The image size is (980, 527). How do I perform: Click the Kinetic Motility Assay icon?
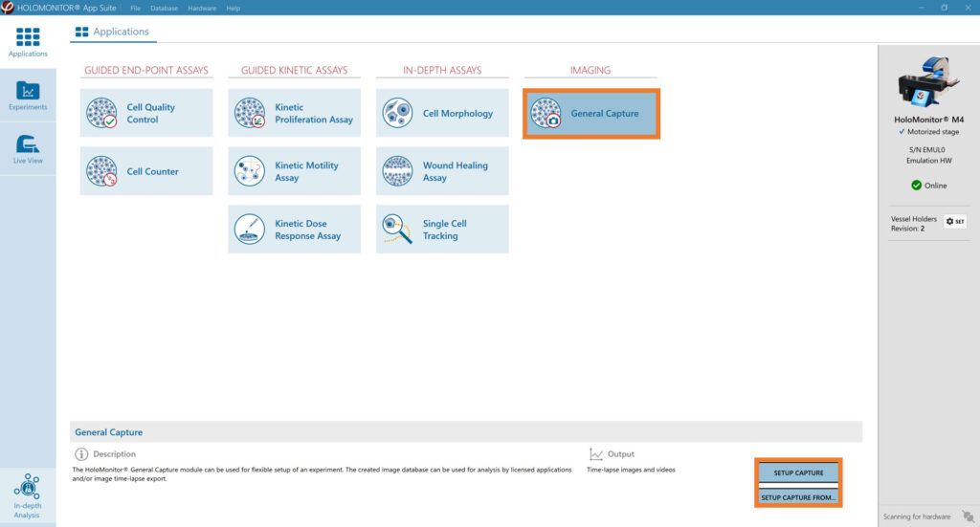pyautogui.click(x=250, y=171)
